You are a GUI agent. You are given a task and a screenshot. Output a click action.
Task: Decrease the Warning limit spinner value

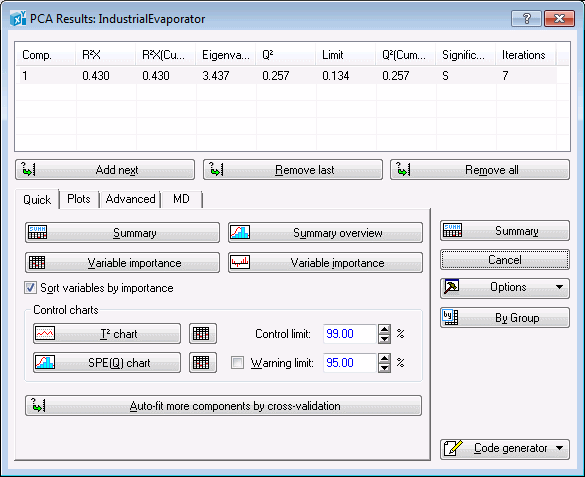pyautogui.click(x=384, y=368)
